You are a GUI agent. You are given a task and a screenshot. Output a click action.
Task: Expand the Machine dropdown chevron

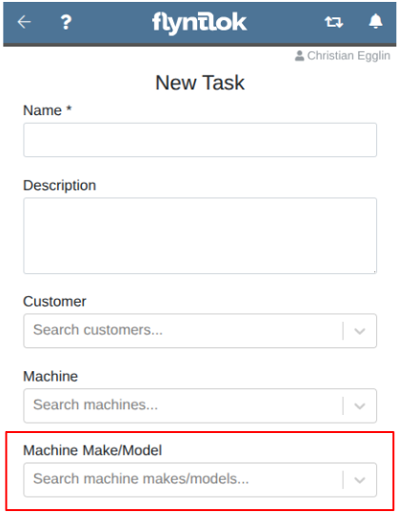point(360,405)
